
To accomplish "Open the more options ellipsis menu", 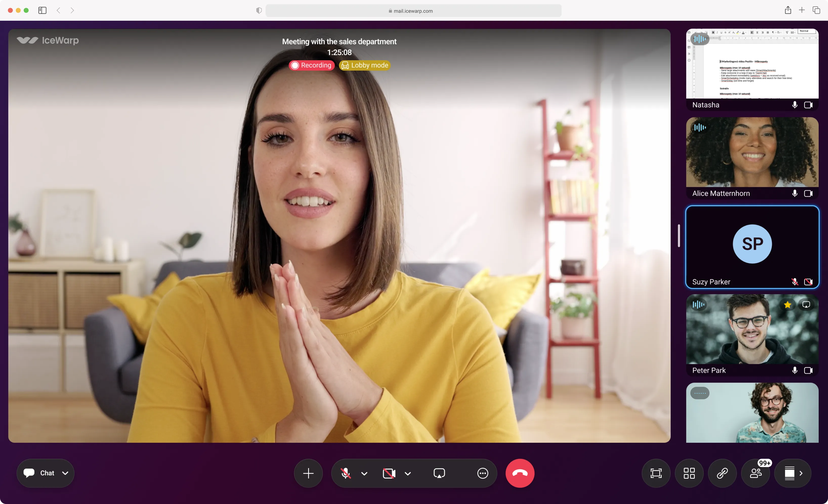I will (482, 473).
